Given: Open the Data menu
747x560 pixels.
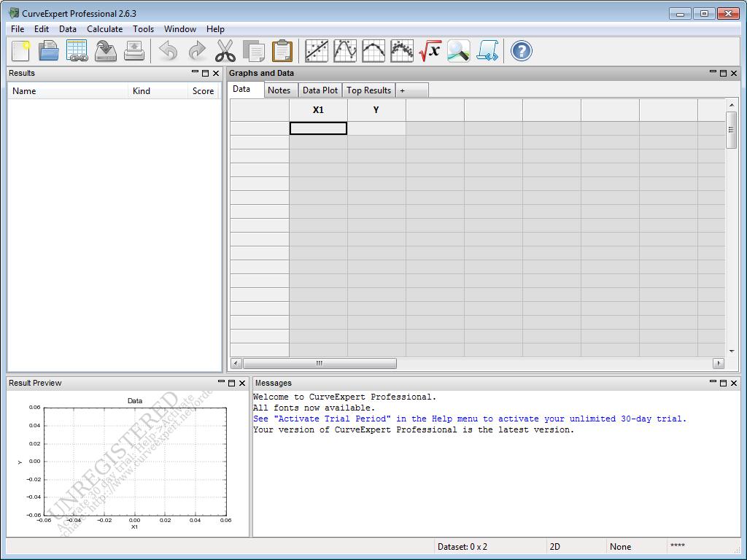Looking at the screenshot, I should point(68,29).
